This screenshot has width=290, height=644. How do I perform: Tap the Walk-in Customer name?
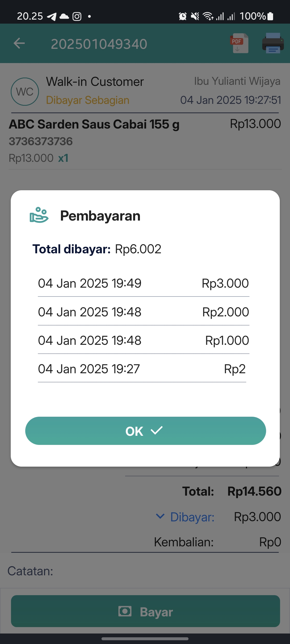95,82
